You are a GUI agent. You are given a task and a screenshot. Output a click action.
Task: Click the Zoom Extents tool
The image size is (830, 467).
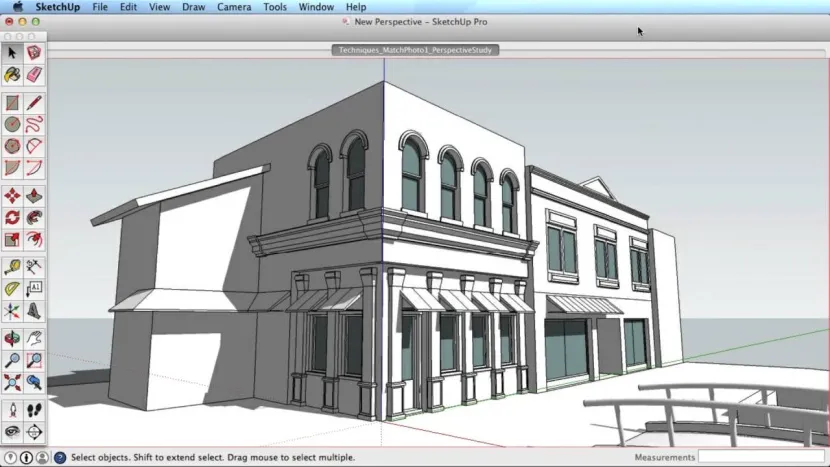(12, 381)
